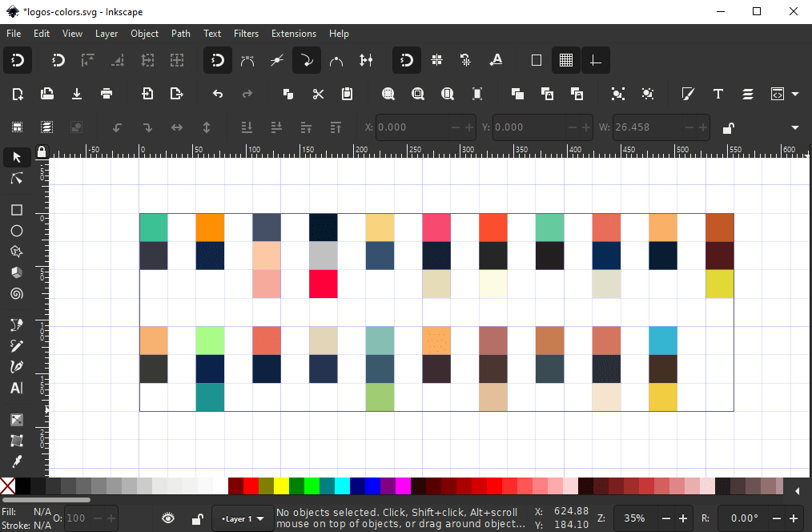This screenshot has width=812, height=532.
Task: Decrement the Y position value
Action: [x=572, y=127]
